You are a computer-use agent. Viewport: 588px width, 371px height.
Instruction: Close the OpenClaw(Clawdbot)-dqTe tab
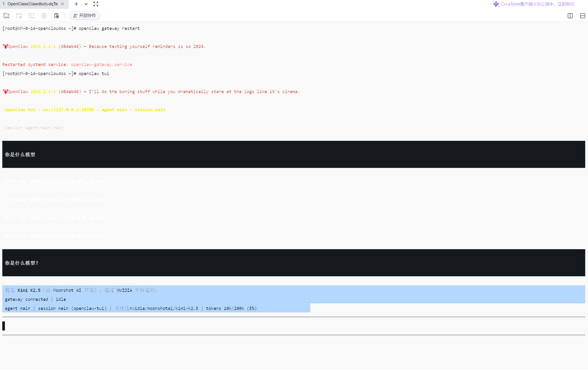pyautogui.click(x=62, y=4)
